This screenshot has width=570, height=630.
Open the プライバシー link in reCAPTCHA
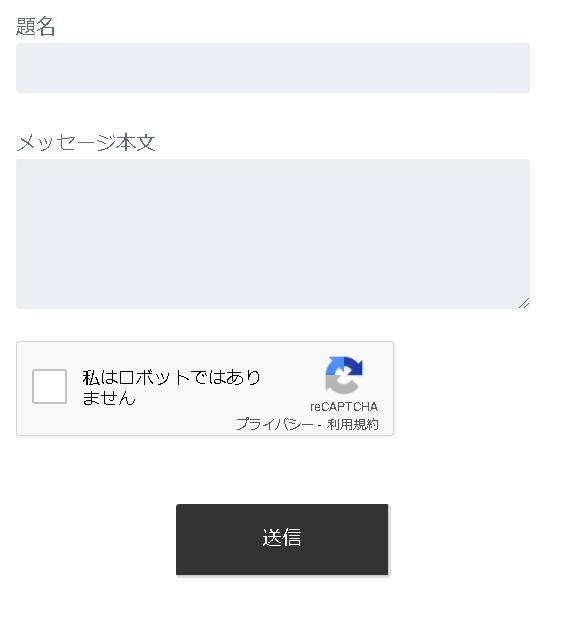click(x=274, y=424)
